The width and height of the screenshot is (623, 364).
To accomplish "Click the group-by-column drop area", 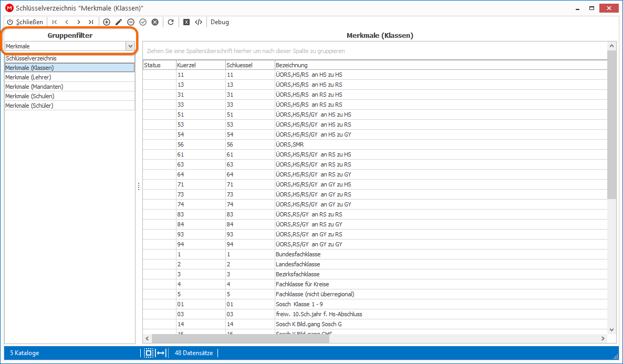I will pos(375,51).
